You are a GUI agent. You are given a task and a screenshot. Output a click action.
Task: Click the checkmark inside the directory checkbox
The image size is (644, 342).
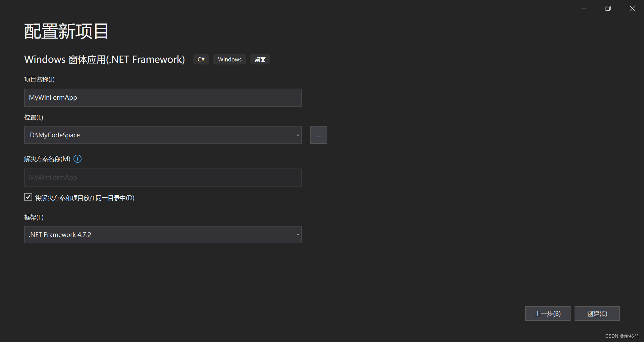tap(28, 197)
